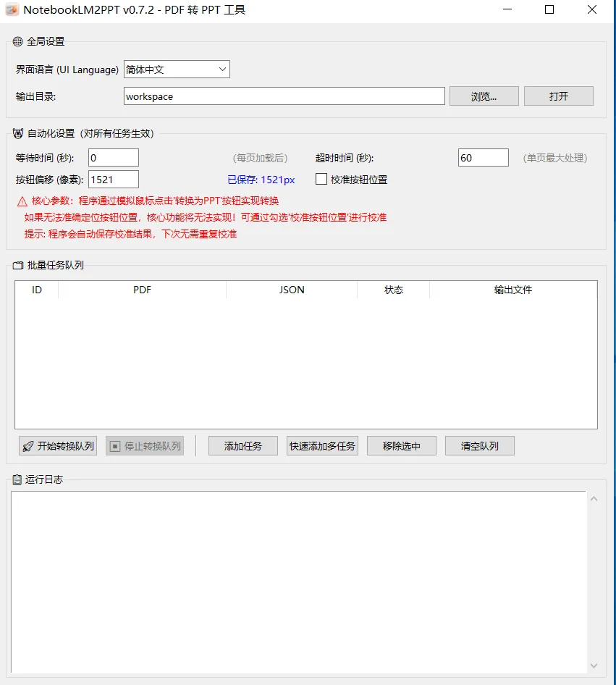Click the 超时时间 (秒) input field
The image size is (616, 685).
click(484, 158)
